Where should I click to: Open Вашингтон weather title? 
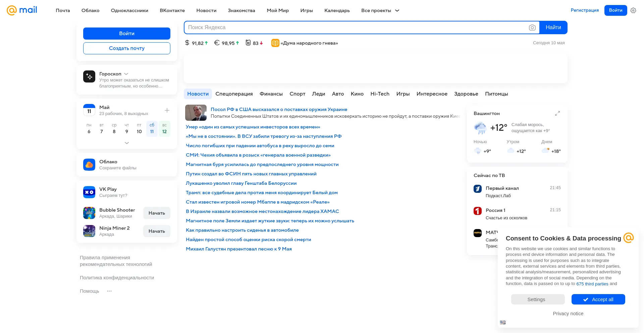487,113
